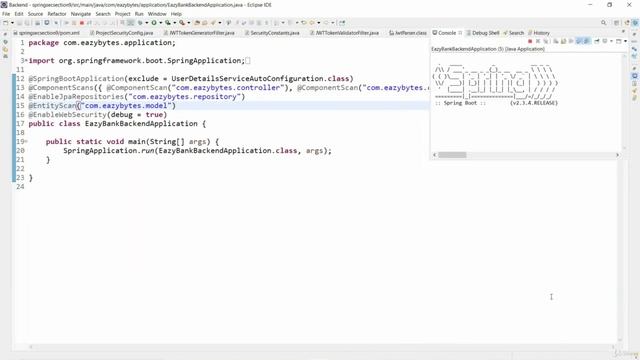Open External Tools dropdown arrow
Viewport: 640px width, 360px height.
pyautogui.click(x=189, y=23)
